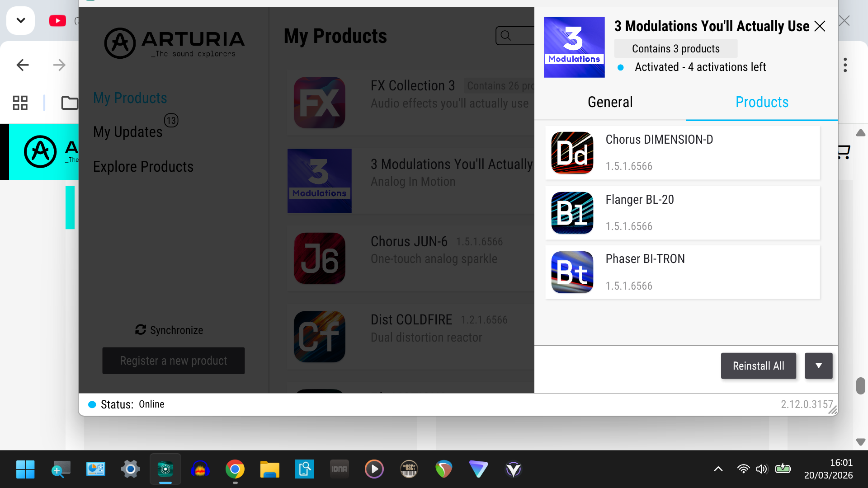Open the shopping cart icon

(842, 152)
